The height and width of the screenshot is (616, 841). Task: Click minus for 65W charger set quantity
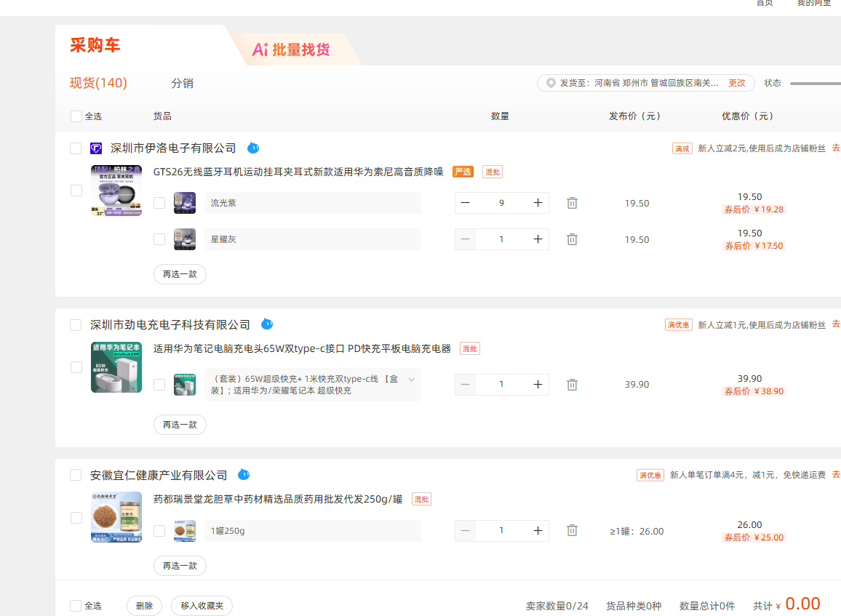click(x=465, y=385)
